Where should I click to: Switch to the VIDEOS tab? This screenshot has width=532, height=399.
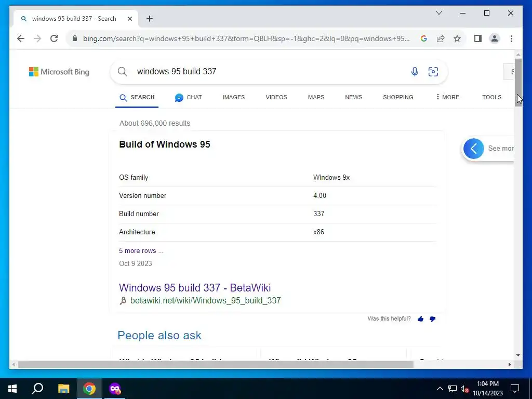276,97
